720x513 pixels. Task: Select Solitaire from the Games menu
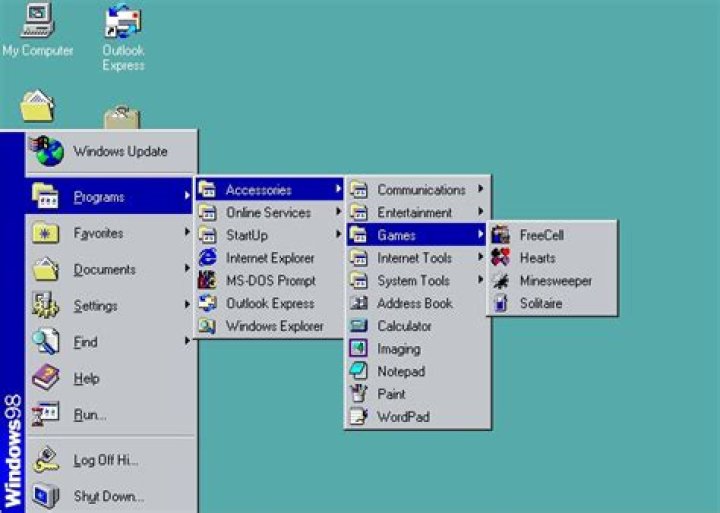[540, 303]
